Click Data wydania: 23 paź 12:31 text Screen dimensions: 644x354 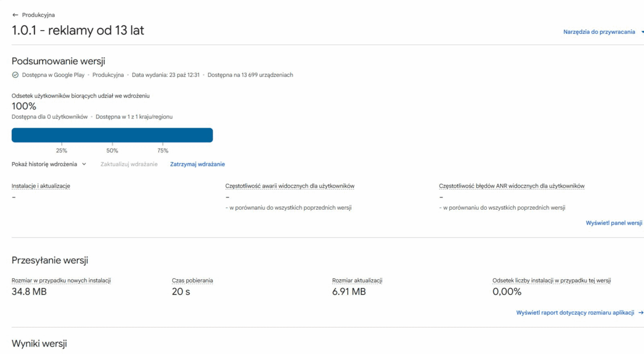166,75
